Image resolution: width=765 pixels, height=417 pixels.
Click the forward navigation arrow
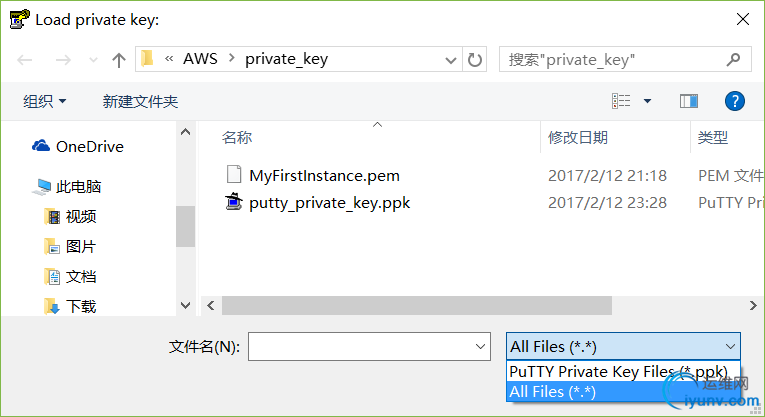(x=63, y=60)
